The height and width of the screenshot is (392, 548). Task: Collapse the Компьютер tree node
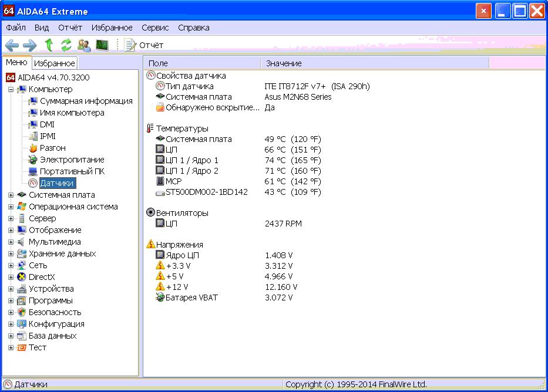click(x=11, y=89)
